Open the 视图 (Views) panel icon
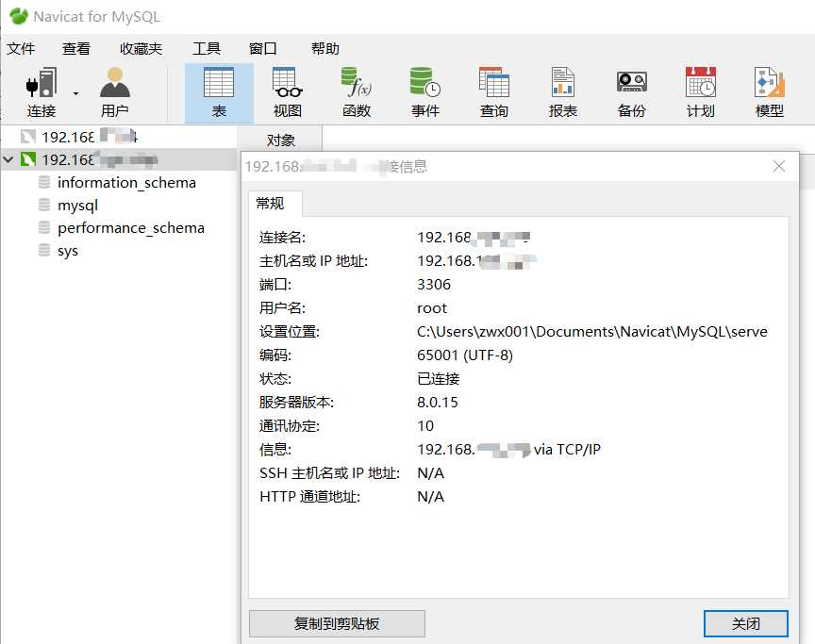Screen dimensions: 815x644 click(287, 91)
